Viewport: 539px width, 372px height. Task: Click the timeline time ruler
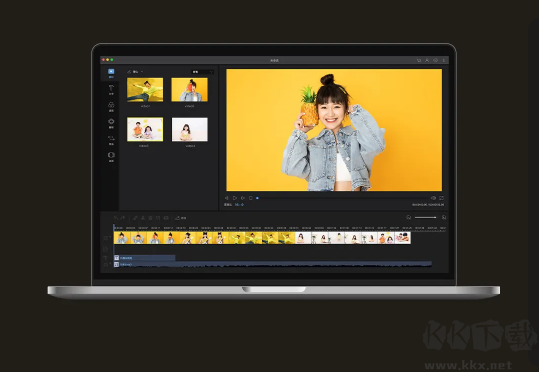pos(280,228)
